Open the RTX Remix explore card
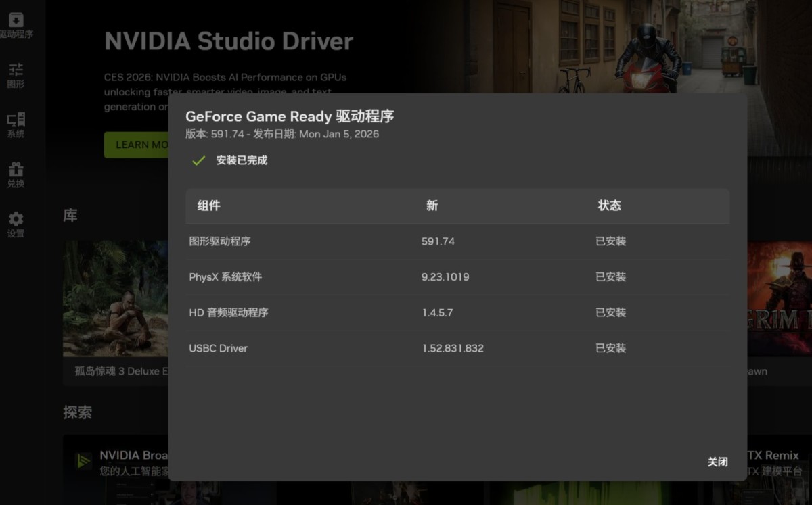The height and width of the screenshot is (505, 812). click(779, 470)
